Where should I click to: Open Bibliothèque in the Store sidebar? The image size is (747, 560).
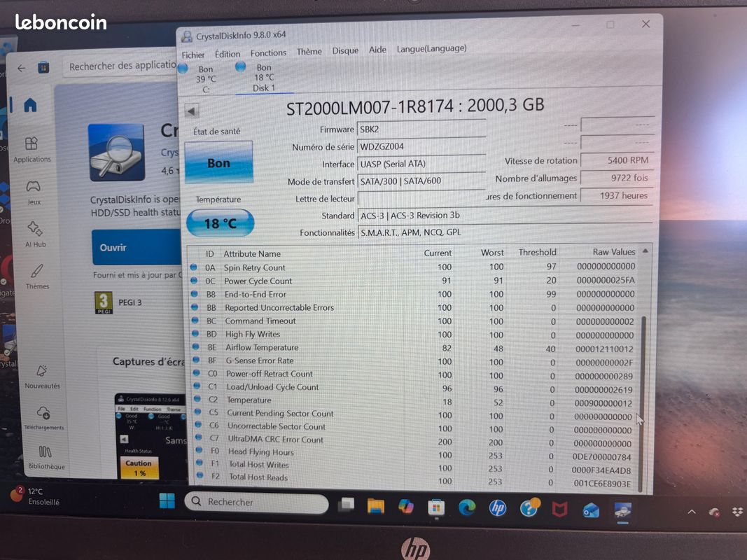(46, 457)
